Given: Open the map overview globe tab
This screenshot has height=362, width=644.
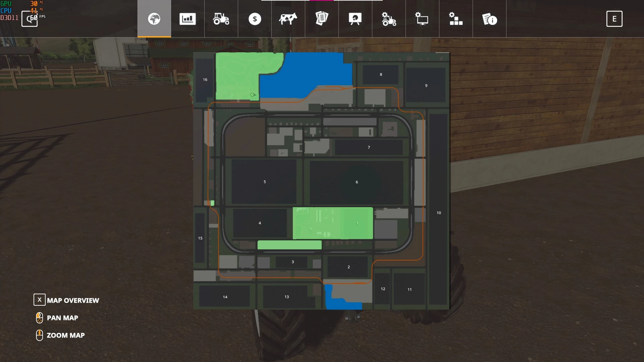Looking at the screenshot, I should (154, 19).
